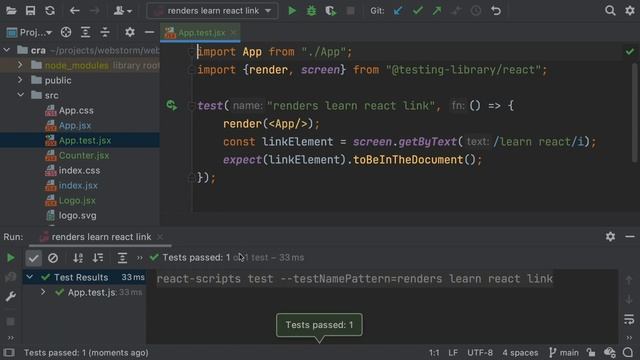Click the wrench icon in the Run sidebar

(11, 296)
